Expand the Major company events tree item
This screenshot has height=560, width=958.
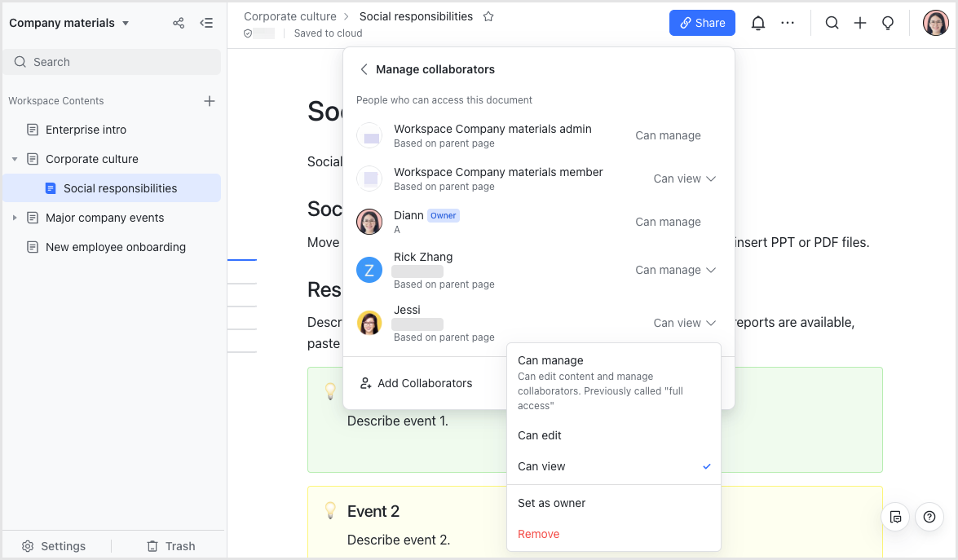pyautogui.click(x=15, y=218)
